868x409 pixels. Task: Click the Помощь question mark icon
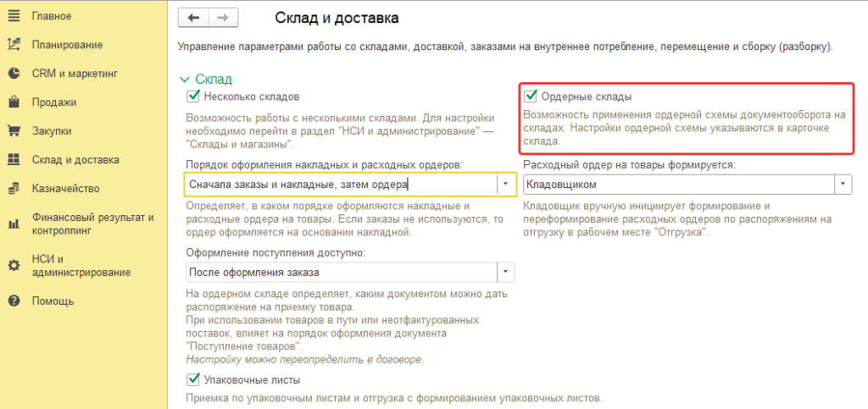pyautogui.click(x=14, y=301)
